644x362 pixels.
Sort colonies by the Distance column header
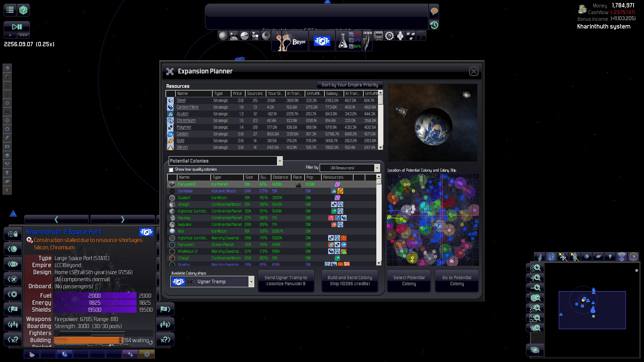click(x=280, y=177)
